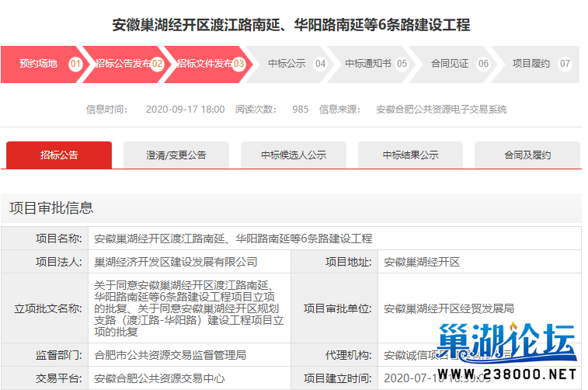
Task: Click the 项目法人 label
Action: point(59,262)
